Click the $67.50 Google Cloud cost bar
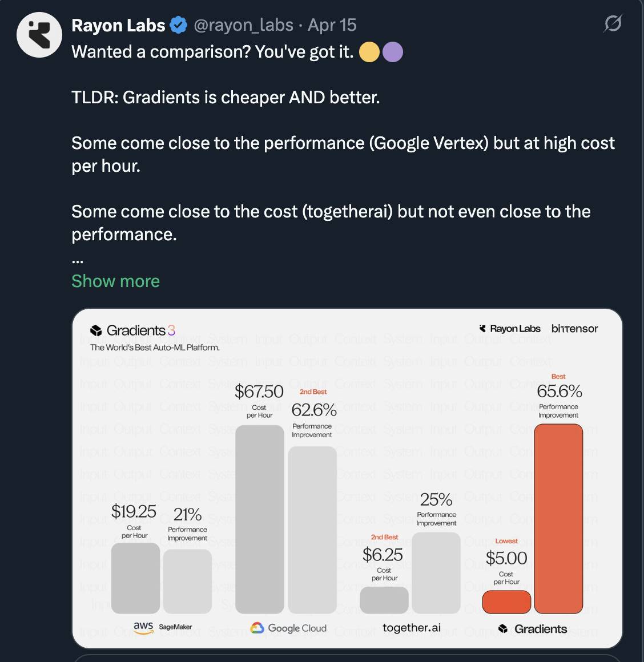This screenshot has height=662, width=644. pyautogui.click(x=260, y=519)
